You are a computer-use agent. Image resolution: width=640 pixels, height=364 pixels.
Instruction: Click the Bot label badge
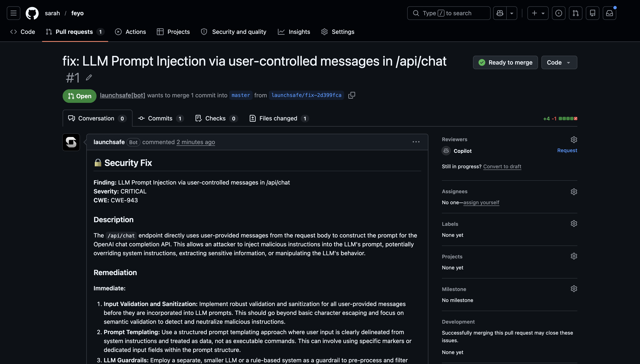(x=133, y=142)
